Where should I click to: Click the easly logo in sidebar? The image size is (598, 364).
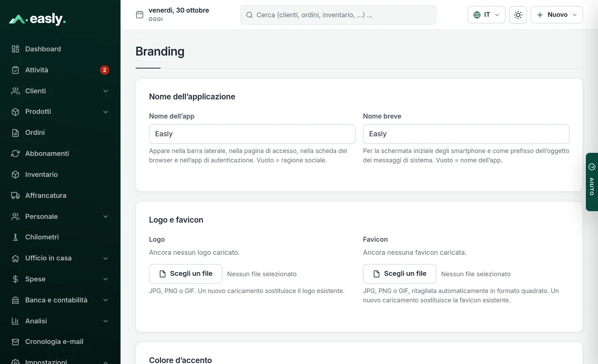point(37,19)
